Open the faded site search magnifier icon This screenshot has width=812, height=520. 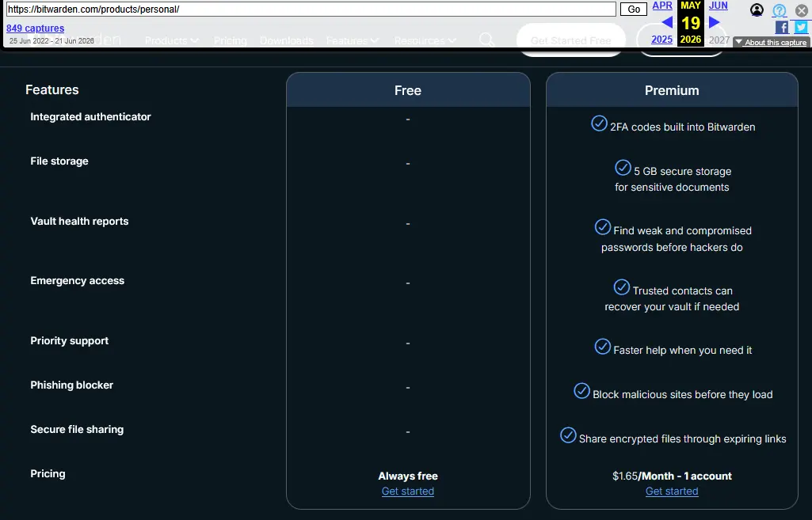coord(486,40)
